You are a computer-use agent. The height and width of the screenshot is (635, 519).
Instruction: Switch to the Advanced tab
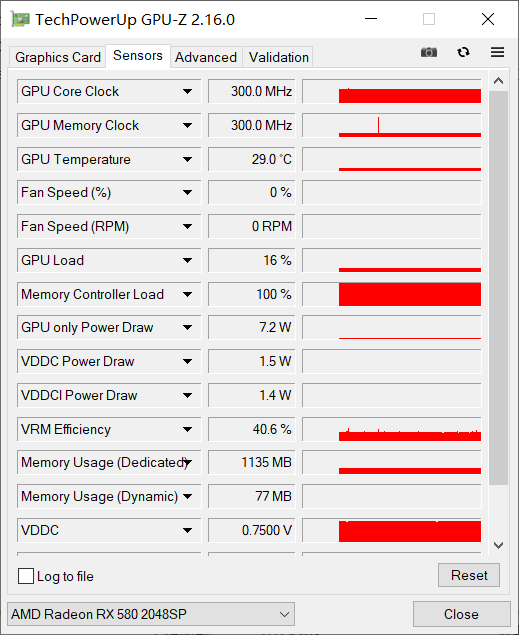click(x=206, y=57)
